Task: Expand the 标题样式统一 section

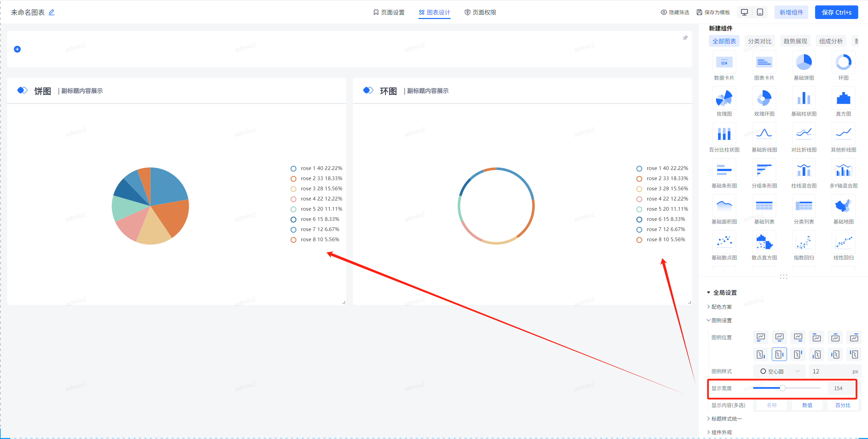Action: (726, 419)
